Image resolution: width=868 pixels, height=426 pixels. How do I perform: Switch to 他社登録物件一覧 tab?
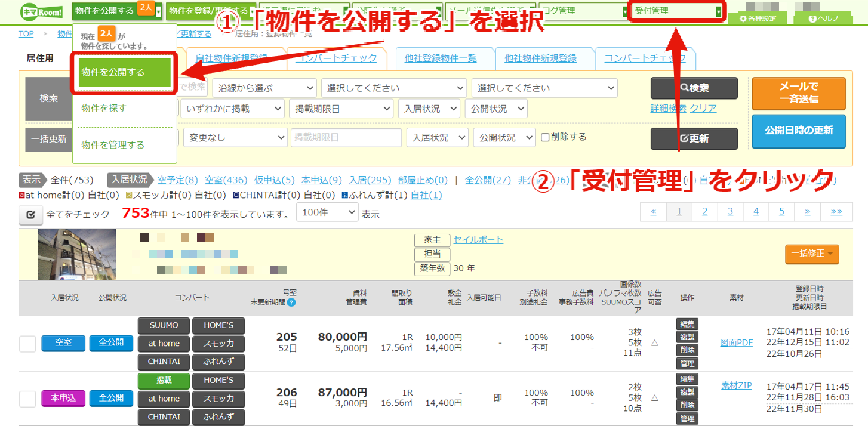[441, 58]
